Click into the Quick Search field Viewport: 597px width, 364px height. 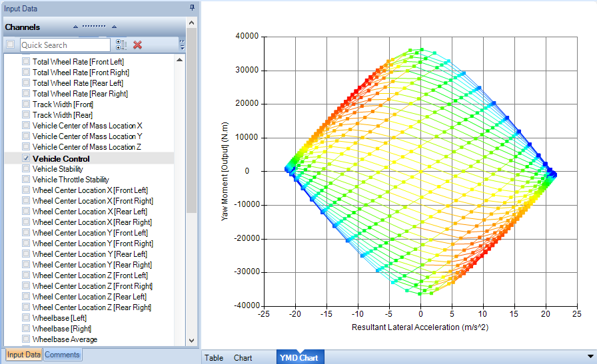coord(65,45)
